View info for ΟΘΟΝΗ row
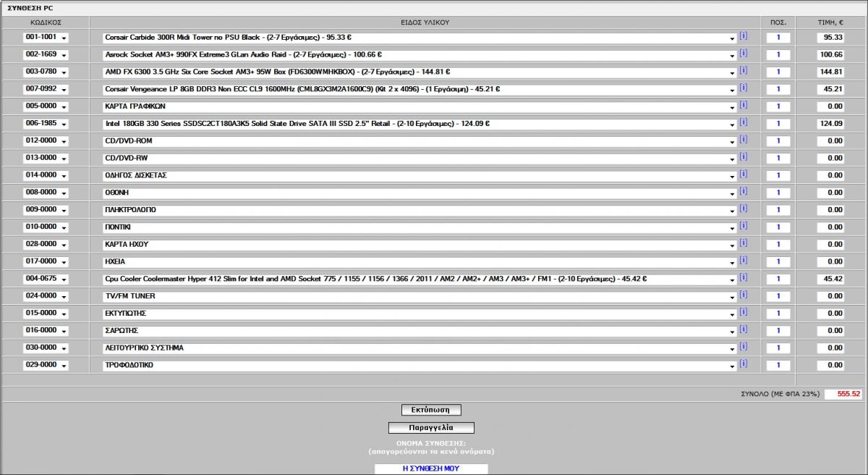This screenshot has height=475, width=868. [x=743, y=191]
